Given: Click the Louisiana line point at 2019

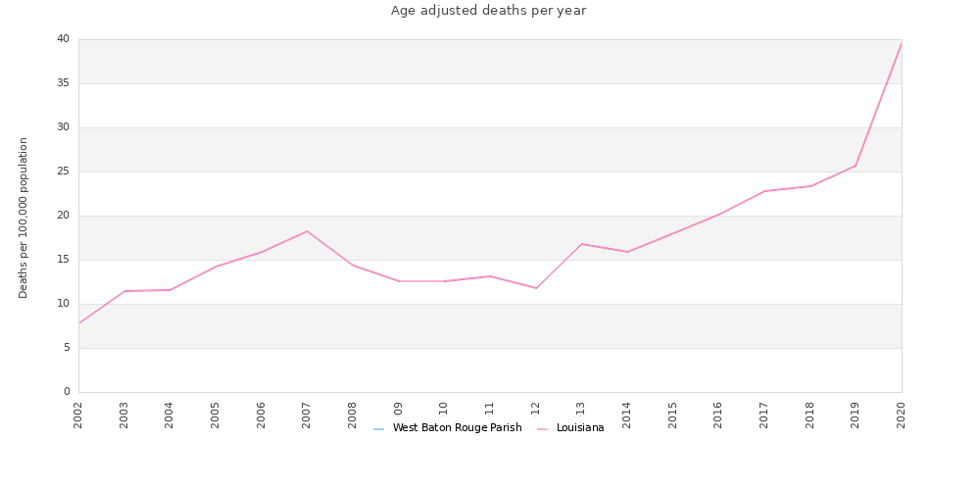Looking at the screenshot, I should point(856,166).
